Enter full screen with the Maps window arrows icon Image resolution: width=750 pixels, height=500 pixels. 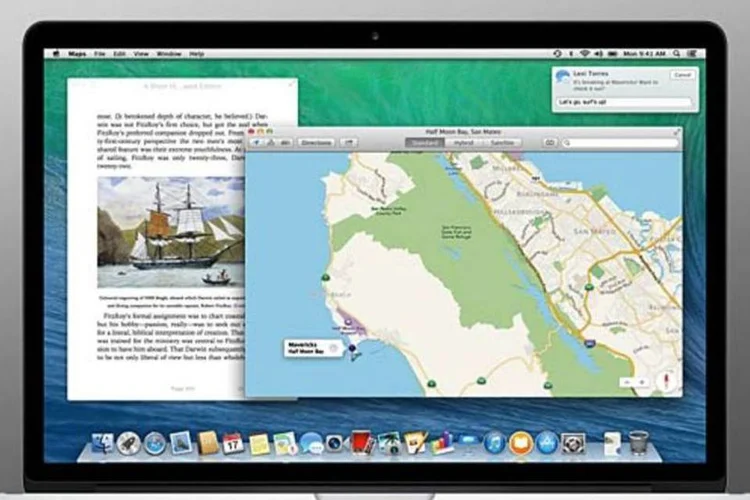coord(677,132)
